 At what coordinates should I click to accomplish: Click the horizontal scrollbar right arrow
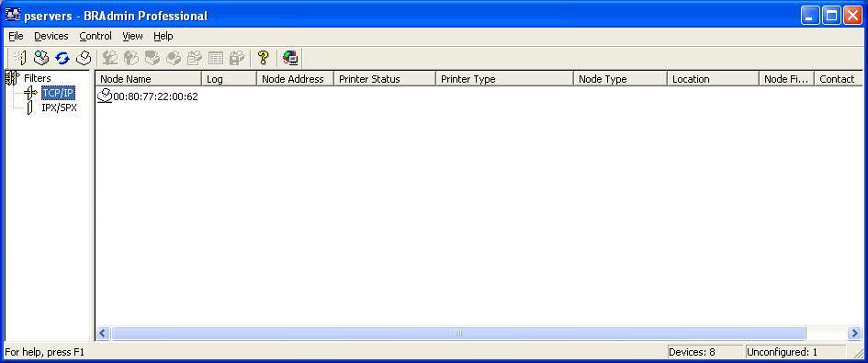click(x=854, y=333)
